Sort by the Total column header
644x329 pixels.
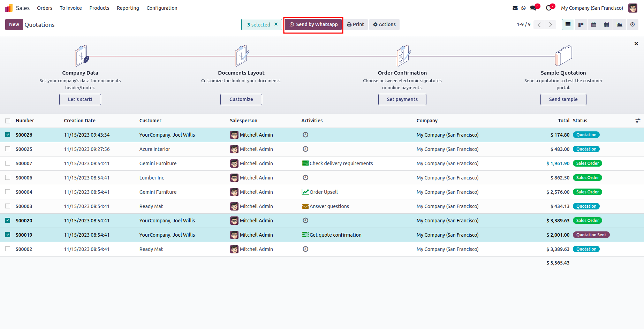click(x=563, y=121)
